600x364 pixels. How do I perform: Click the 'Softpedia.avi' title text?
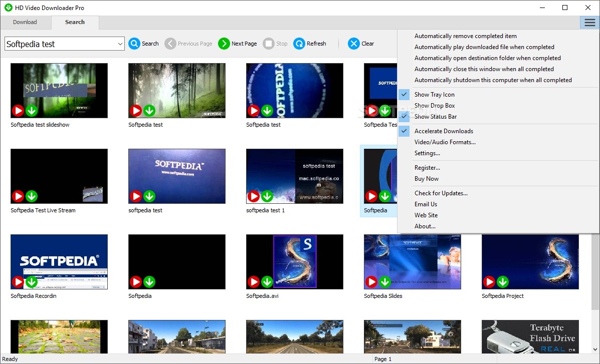pyautogui.click(x=263, y=296)
